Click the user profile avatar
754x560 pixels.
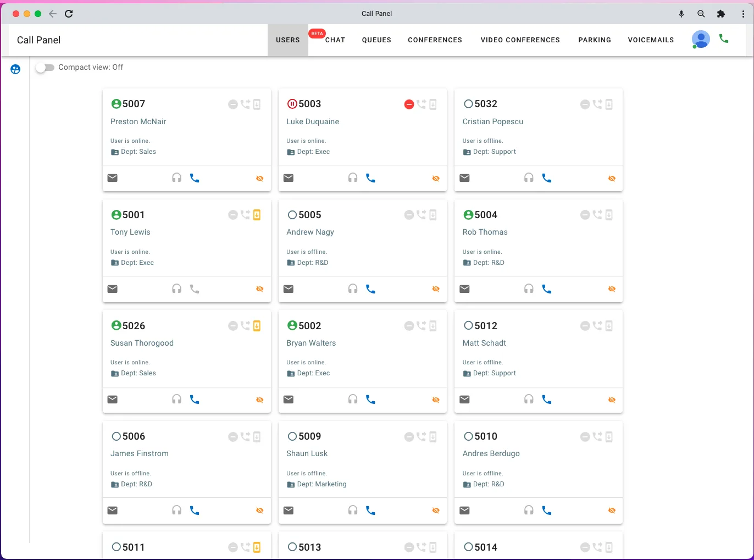click(x=700, y=39)
